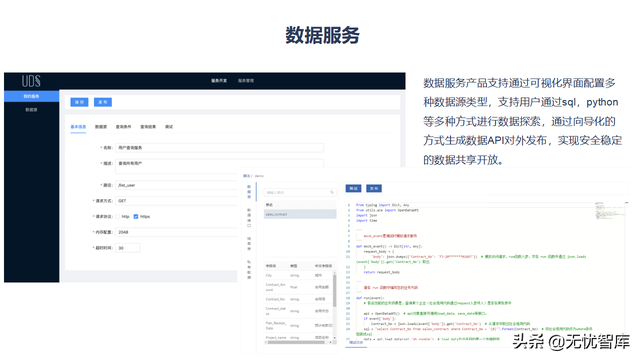Switch to the 查询结果 tab
Image resolution: width=640 pixels, height=360 pixels.
click(x=148, y=127)
